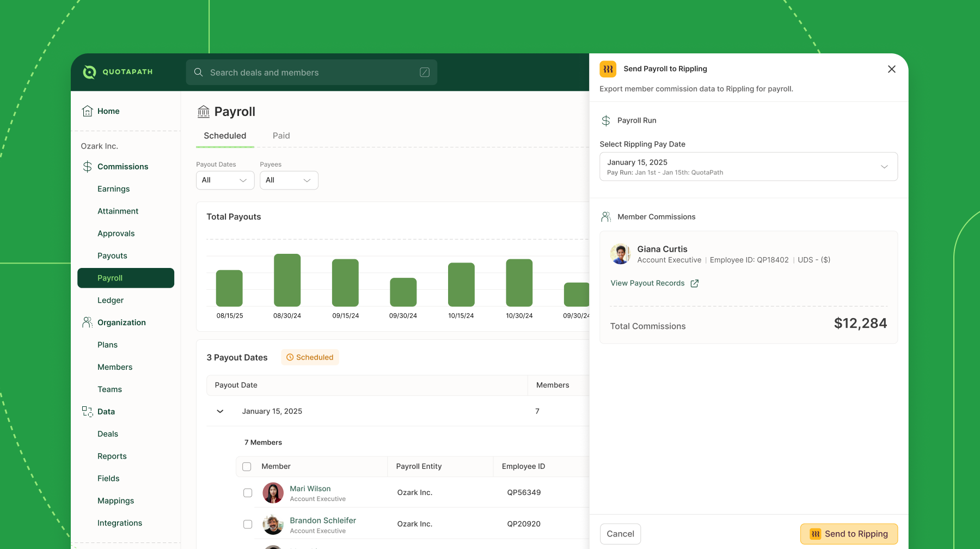Select the 08/30/24 payout bar
980x549 pixels.
coord(287,280)
